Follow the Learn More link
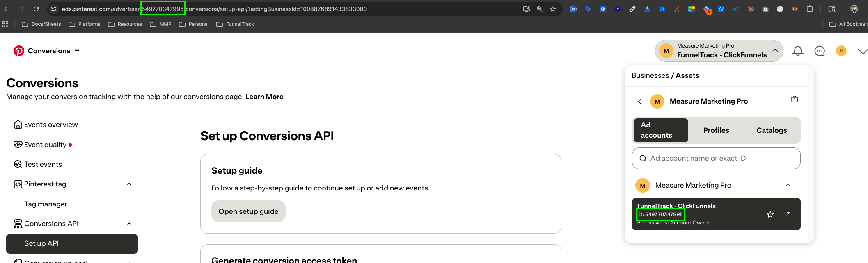Screen dimensions: 868x263 pyautogui.click(x=264, y=97)
